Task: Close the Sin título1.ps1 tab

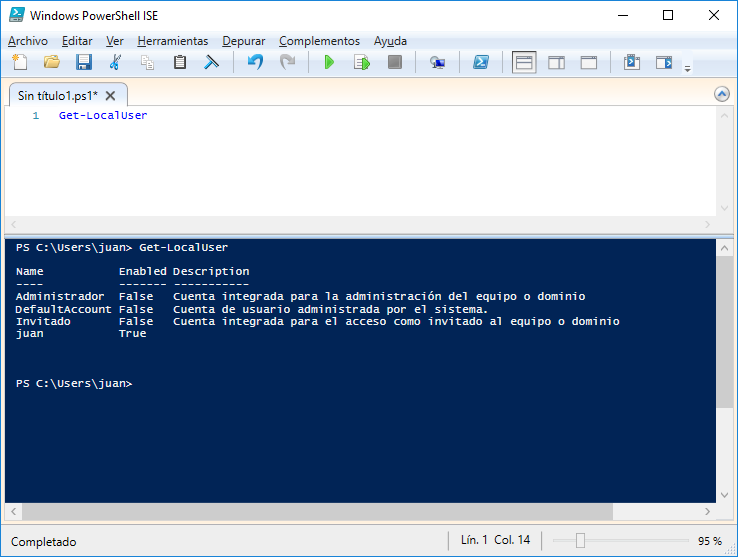Action: coord(111,95)
